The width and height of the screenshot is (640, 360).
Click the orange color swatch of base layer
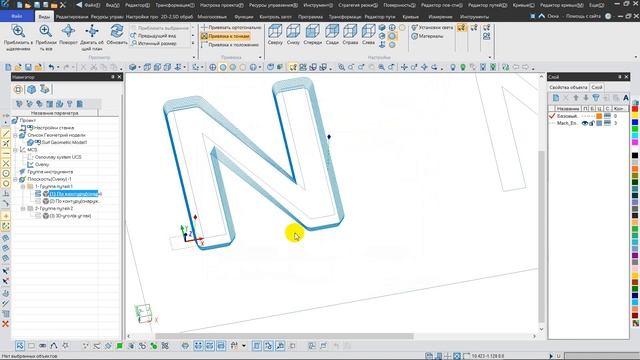point(599,116)
